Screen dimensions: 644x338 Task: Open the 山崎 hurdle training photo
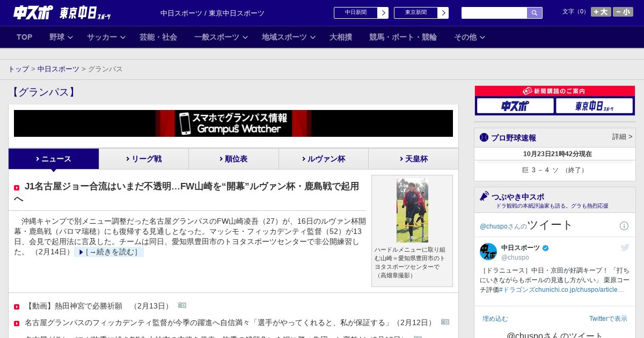(412, 210)
